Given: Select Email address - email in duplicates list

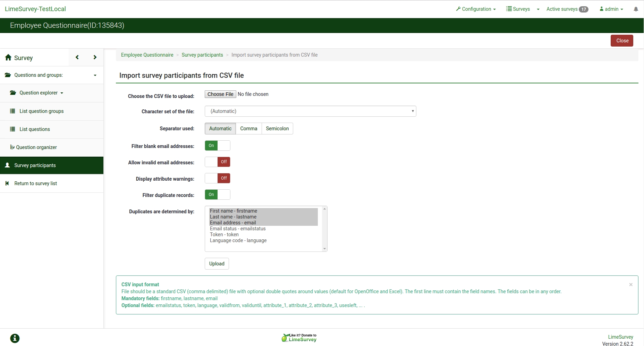Looking at the screenshot, I should [x=263, y=223].
